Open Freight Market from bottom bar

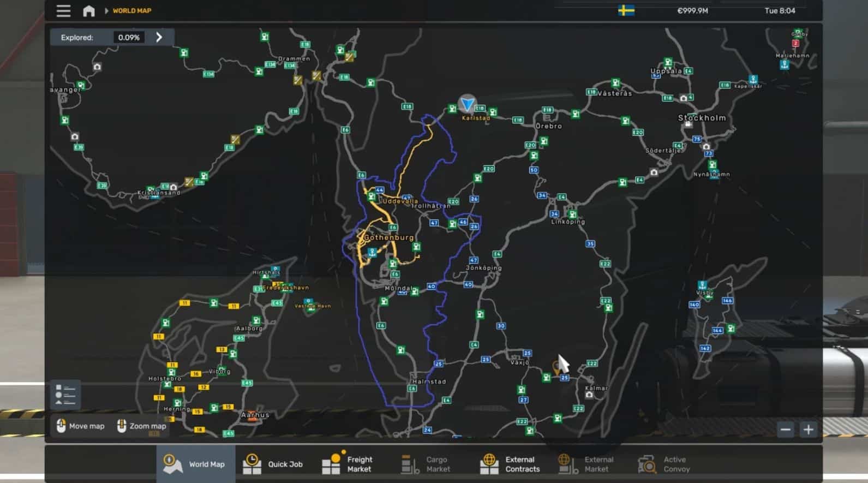click(347, 464)
